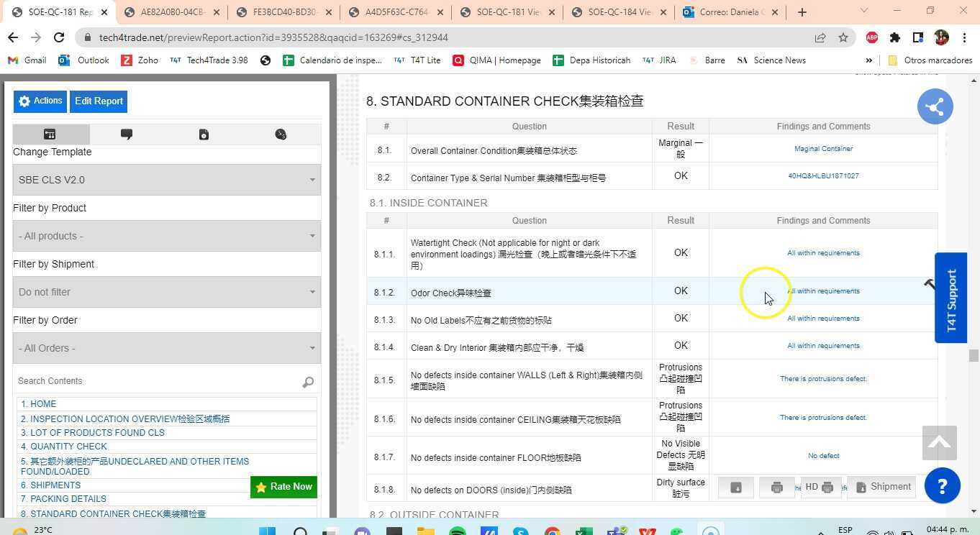Click the Rate Now button
This screenshot has width=980, height=535.
coord(283,487)
